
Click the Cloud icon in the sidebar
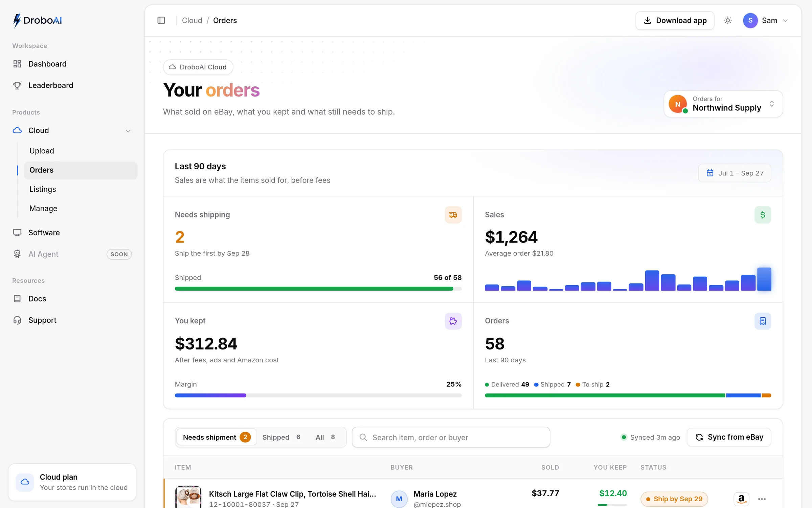17,130
